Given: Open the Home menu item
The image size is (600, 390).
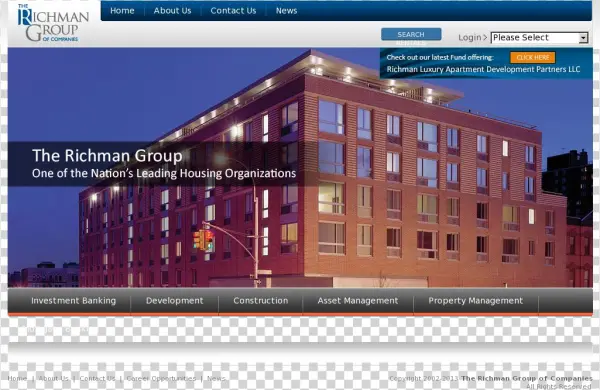Looking at the screenshot, I should click(122, 11).
